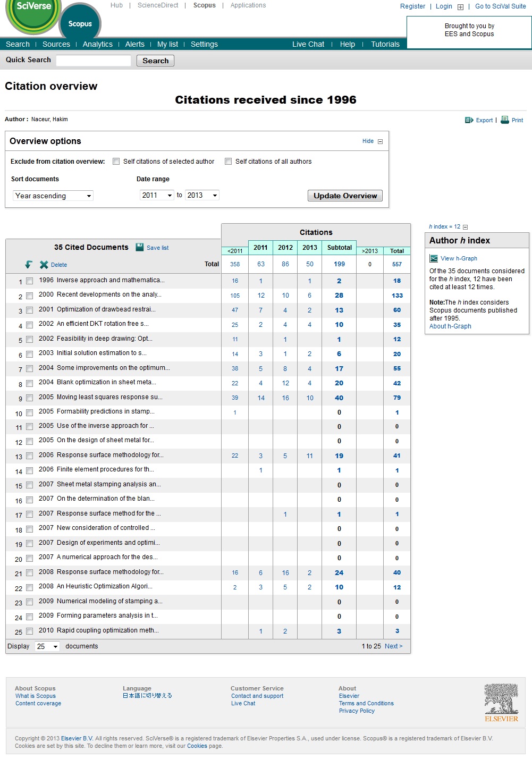532x759 pixels.
Task: Open the View h-Graph chart icon
Action: coord(434,258)
